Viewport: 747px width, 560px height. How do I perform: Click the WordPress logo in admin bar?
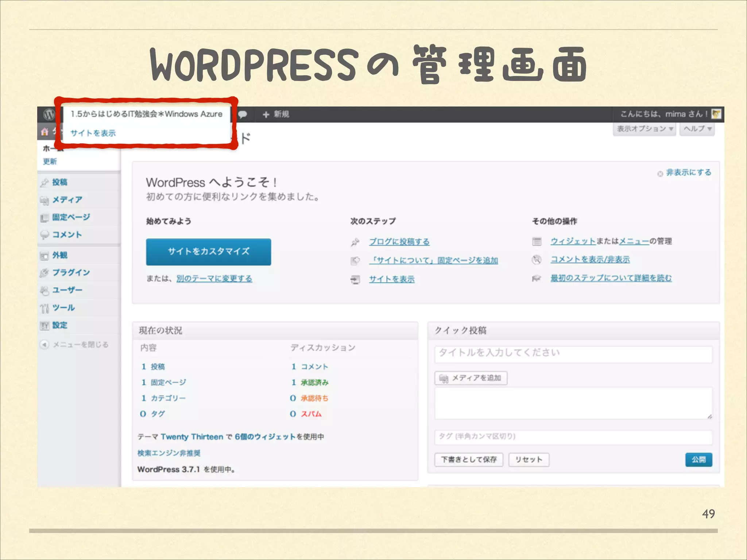pyautogui.click(x=49, y=114)
